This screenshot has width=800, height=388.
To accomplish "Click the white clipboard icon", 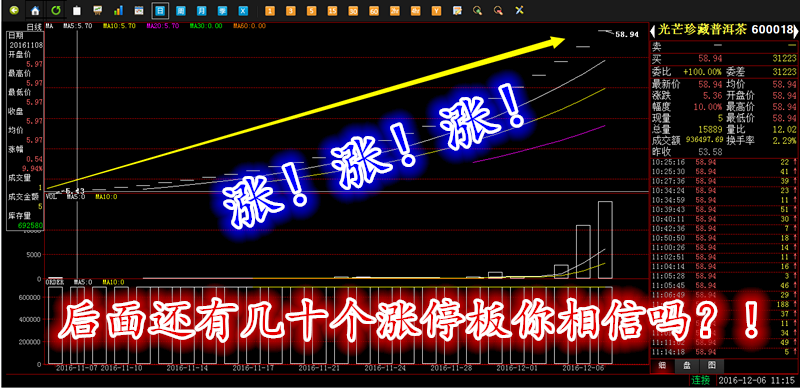I will pos(77,10).
